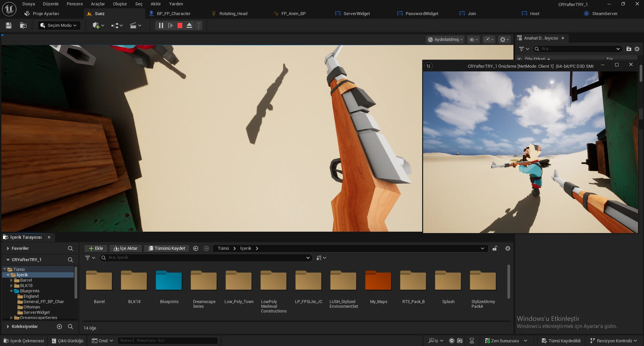Switch to the BP_FP_Character tab
Viewport: 644px width, 346px height.
pyautogui.click(x=173, y=14)
